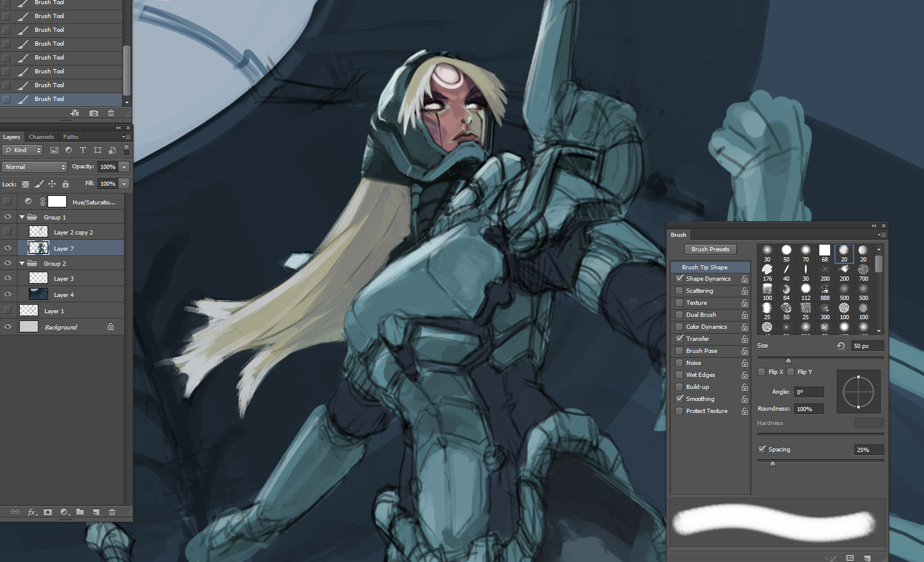Add a layer mask to Layer 7

pyautogui.click(x=48, y=512)
